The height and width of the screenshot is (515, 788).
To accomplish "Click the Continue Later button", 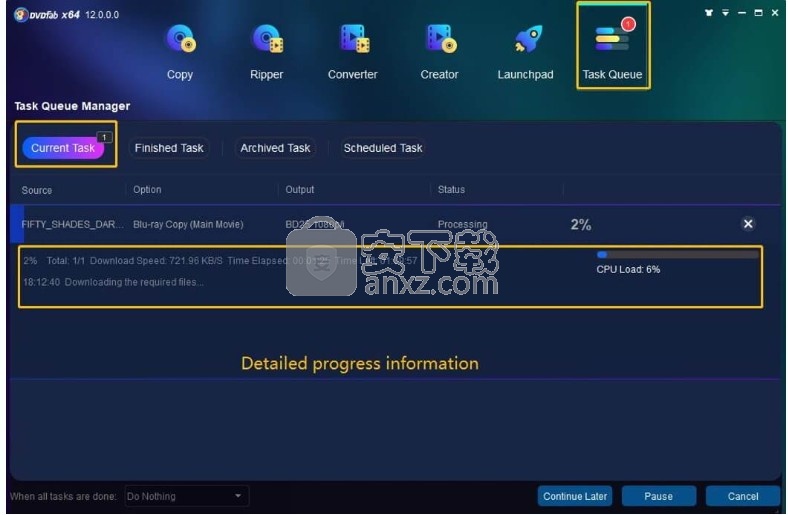I will (x=575, y=496).
